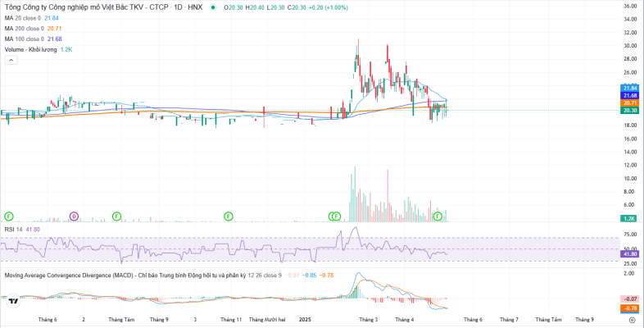
Task: Click the high price H20.40 value
Action: click(255, 7)
